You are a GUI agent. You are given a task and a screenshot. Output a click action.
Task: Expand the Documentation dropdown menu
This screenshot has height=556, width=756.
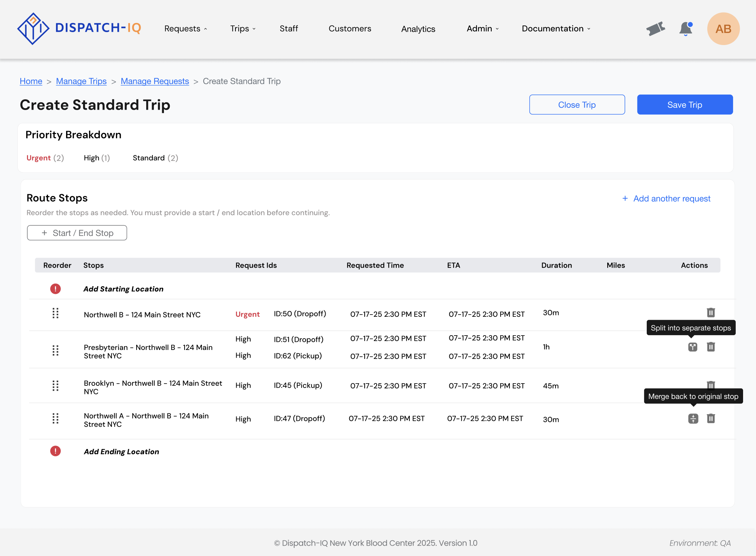click(556, 28)
